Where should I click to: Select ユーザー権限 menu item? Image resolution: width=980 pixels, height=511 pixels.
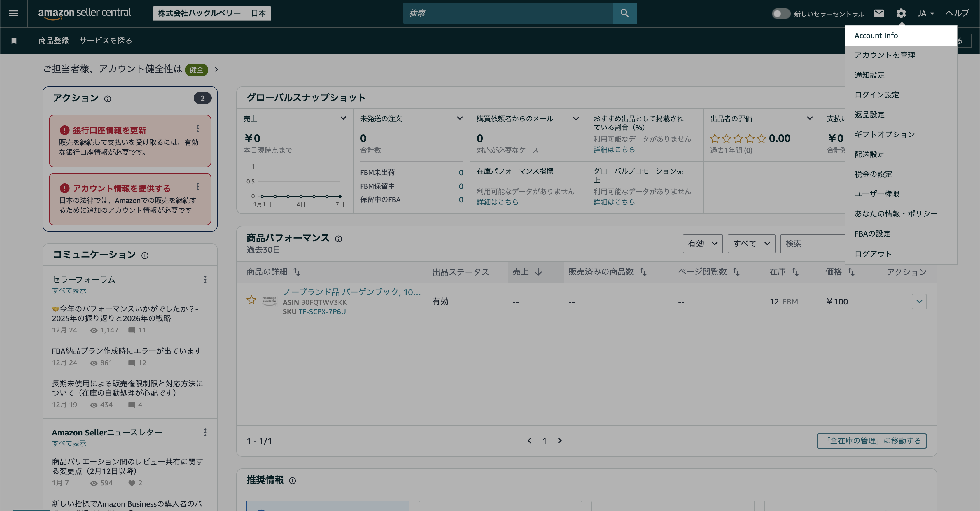click(x=901, y=194)
